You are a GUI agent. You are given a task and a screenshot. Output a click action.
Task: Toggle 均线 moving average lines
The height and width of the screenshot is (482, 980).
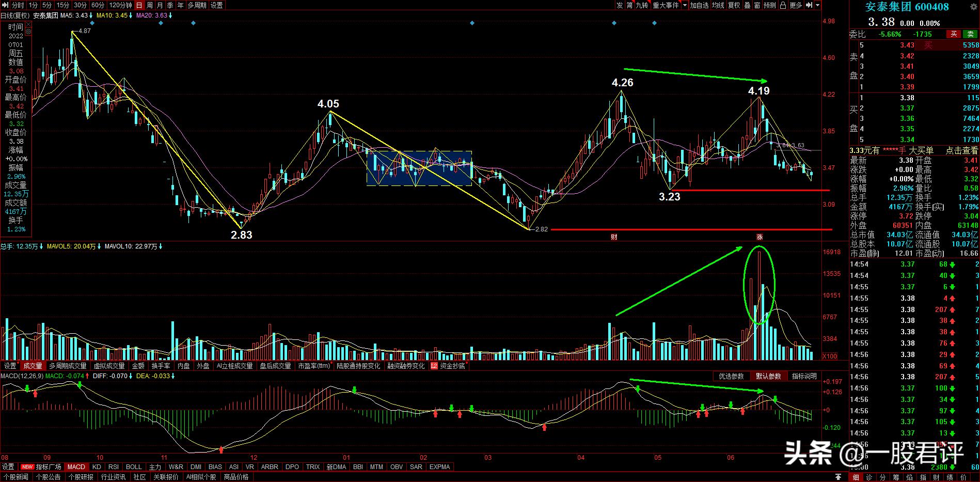718,5
